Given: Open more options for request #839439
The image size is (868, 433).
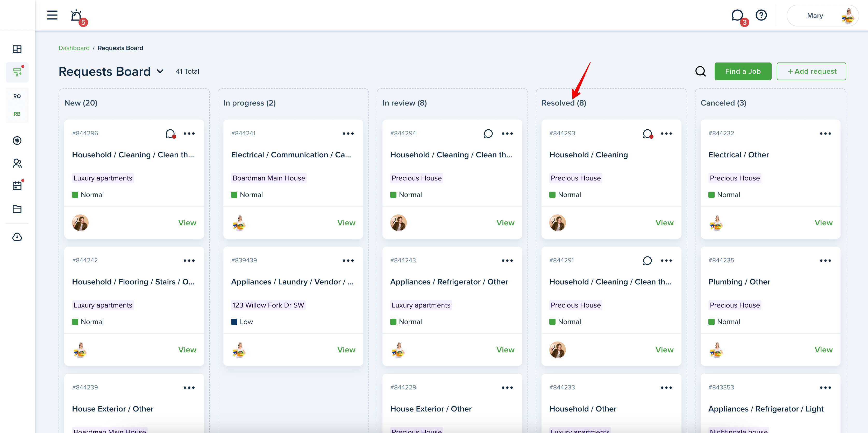Looking at the screenshot, I should click(x=348, y=261).
